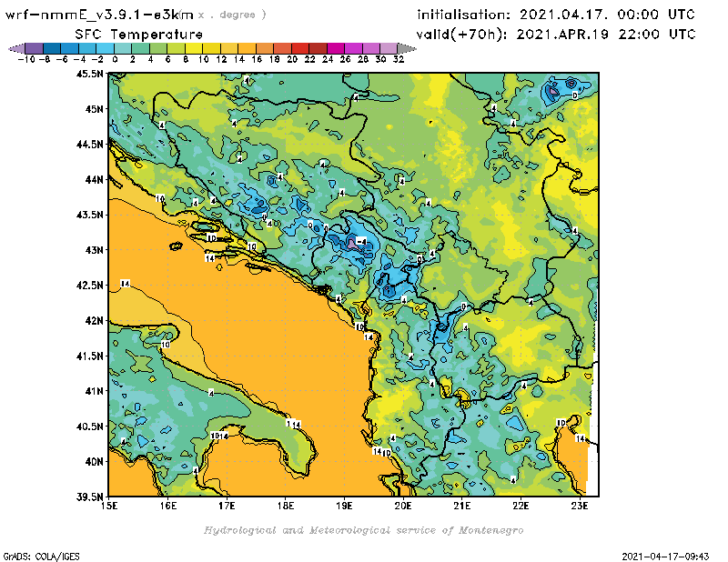728x562 pixels.
Task: Click the legend swatch between -10 and -8
Action: tap(34, 48)
